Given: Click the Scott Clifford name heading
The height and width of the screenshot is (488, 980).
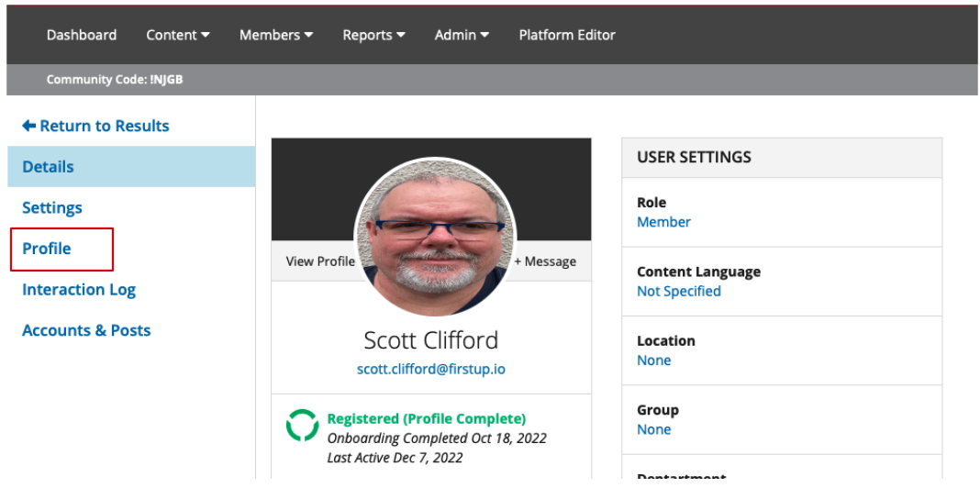Looking at the screenshot, I should pos(431,340).
